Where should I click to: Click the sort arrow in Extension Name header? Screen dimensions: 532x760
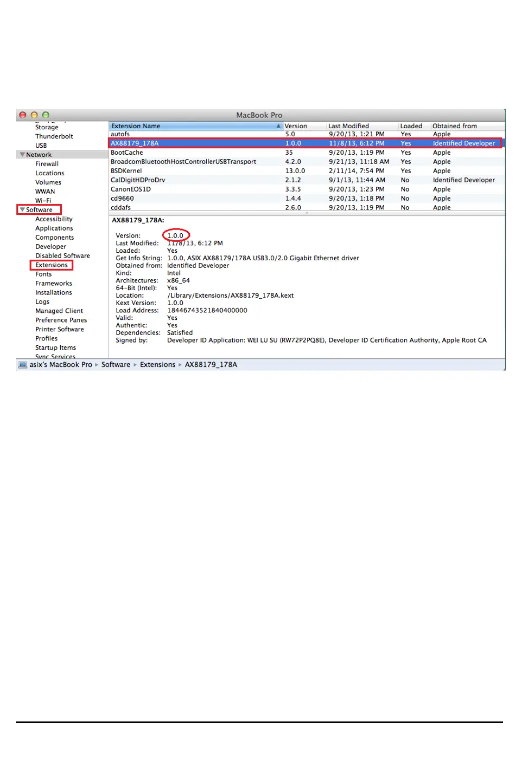[278, 126]
